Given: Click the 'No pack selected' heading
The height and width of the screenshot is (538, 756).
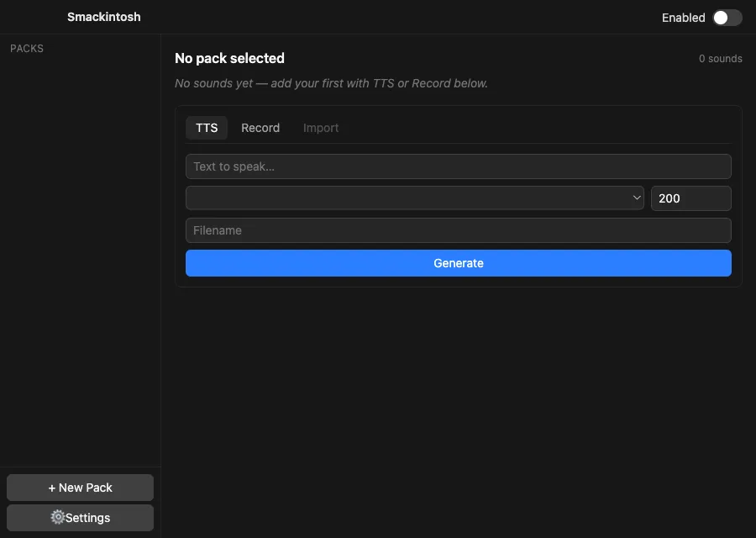Looking at the screenshot, I should pyautogui.click(x=229, y=58).
